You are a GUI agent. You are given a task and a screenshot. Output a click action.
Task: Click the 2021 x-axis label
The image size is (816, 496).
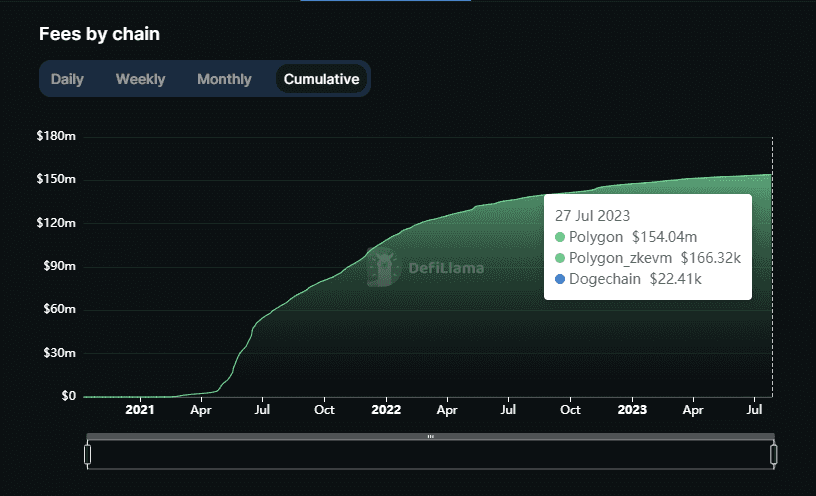tap(140, 409)
